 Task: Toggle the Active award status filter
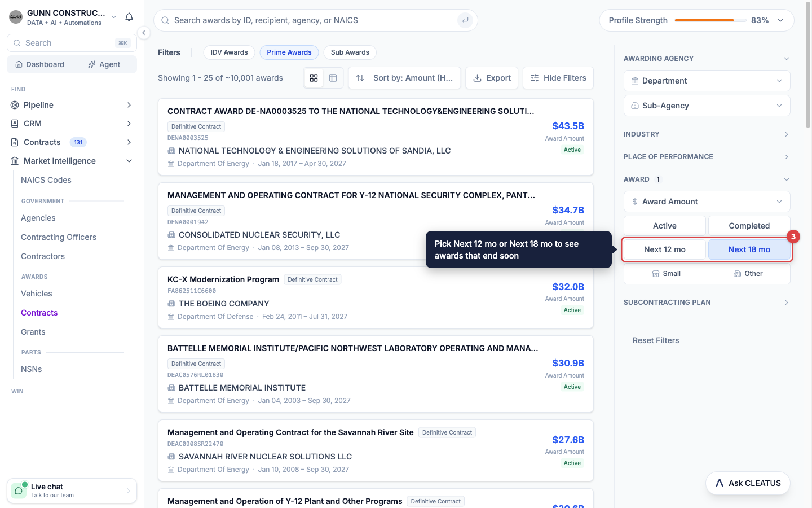click(x=665, y=226)
